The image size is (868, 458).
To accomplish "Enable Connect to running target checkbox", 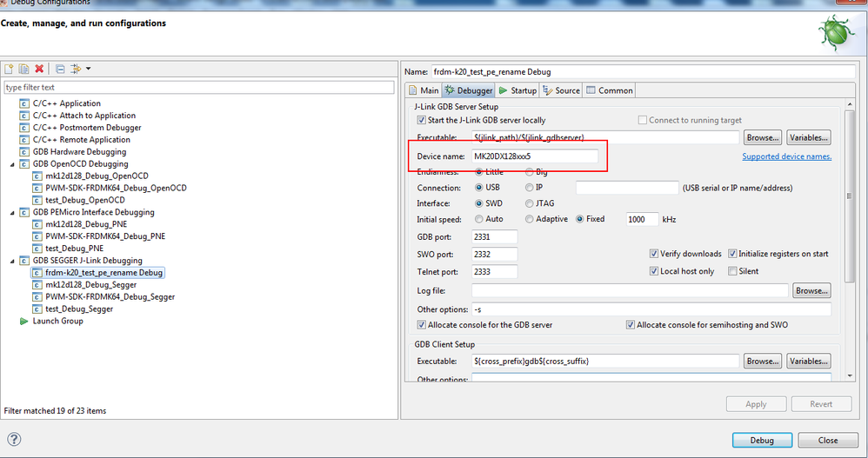I will 643,120.
